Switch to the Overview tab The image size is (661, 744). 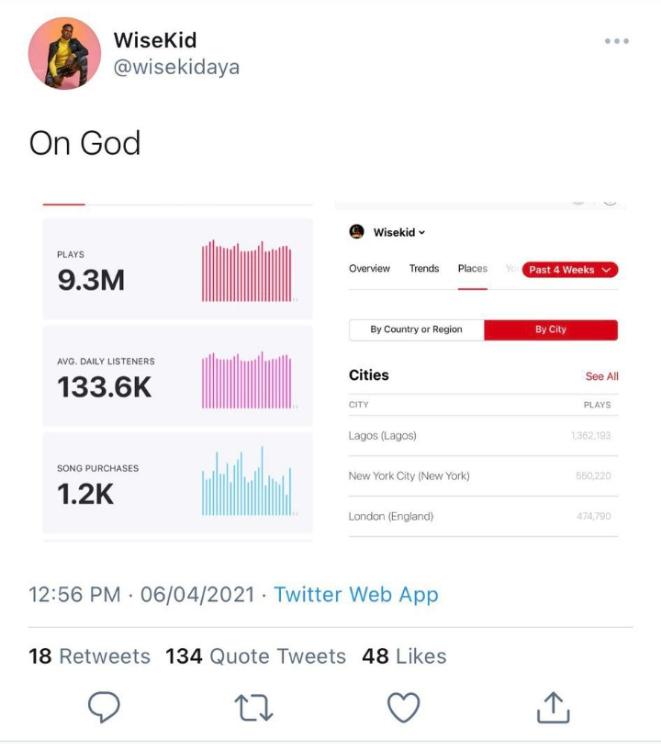[369, 269]
